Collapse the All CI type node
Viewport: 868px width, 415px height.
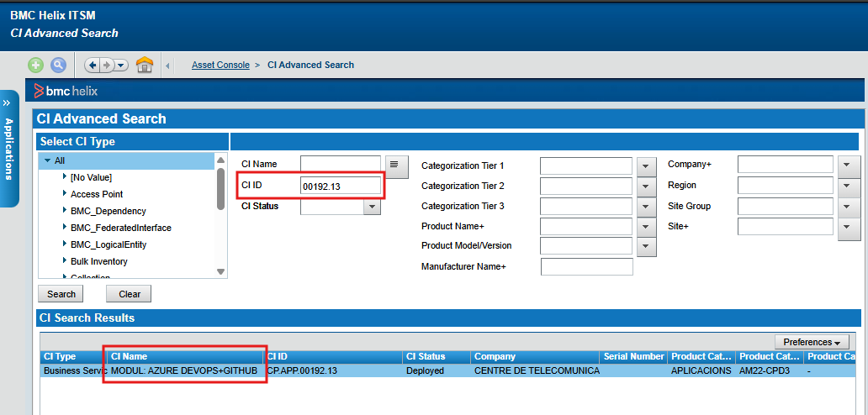click(x=48, y=160)
